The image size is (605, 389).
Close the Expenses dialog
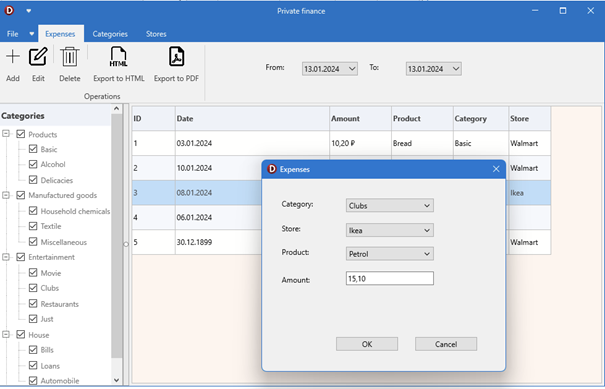496,169
